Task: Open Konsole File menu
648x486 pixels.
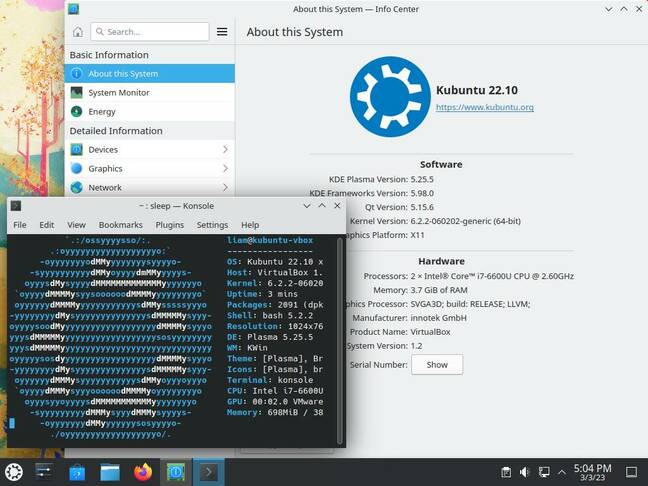Action: (x=20, y=225)
